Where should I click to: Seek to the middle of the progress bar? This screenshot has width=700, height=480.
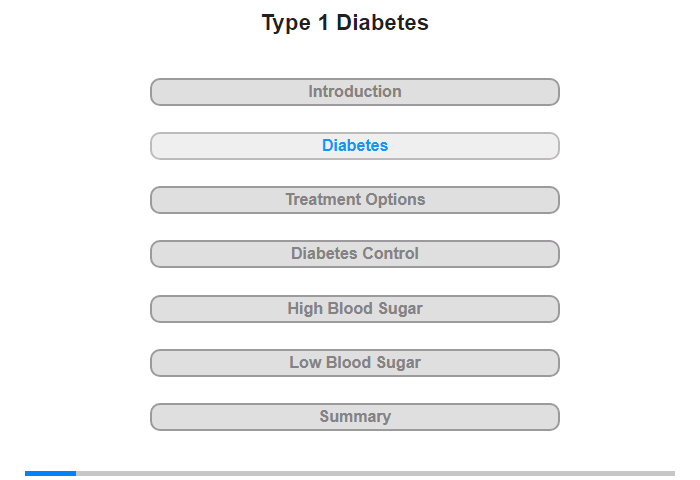pyautogui.click(x=350, y=473)
